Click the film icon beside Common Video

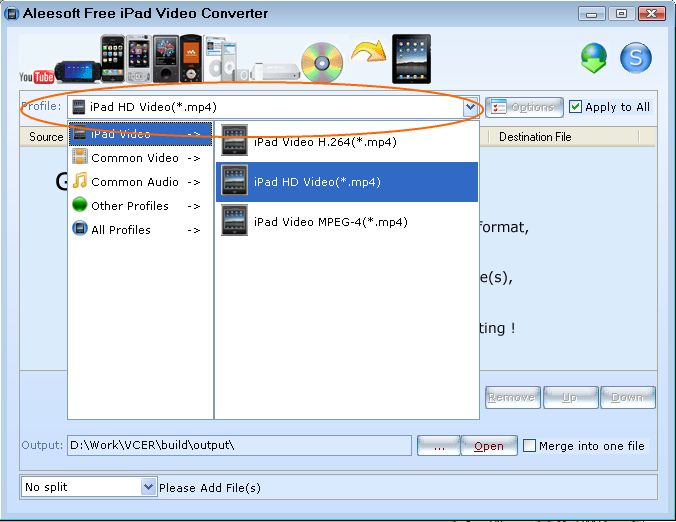click(x=80, y=157)
